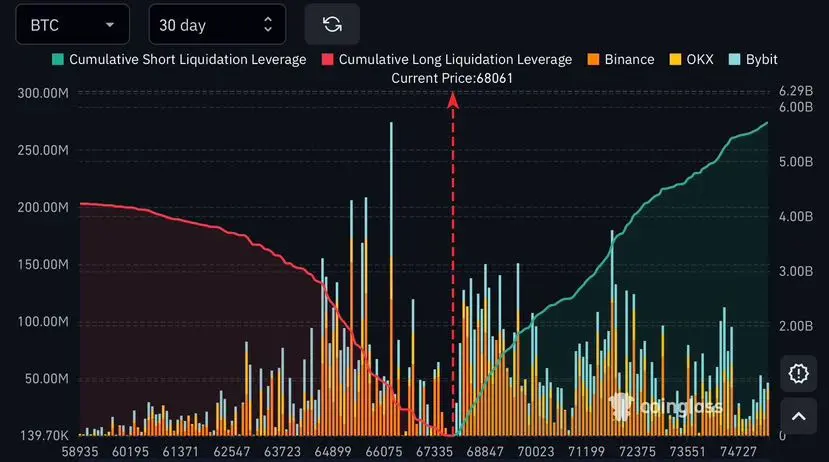The height and width of the screenshot is (462, 829).
Task: Click the 62547 price axis label
Action: 232,452
